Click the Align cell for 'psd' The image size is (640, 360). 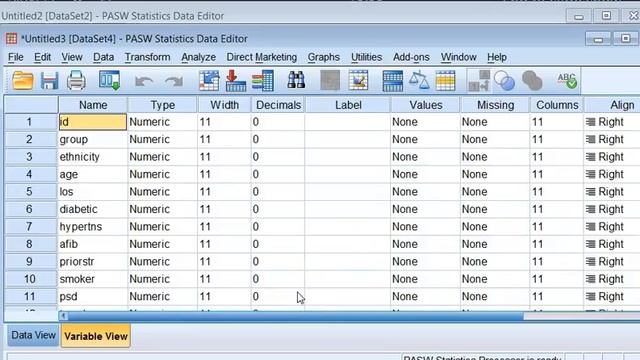(612, 297)
